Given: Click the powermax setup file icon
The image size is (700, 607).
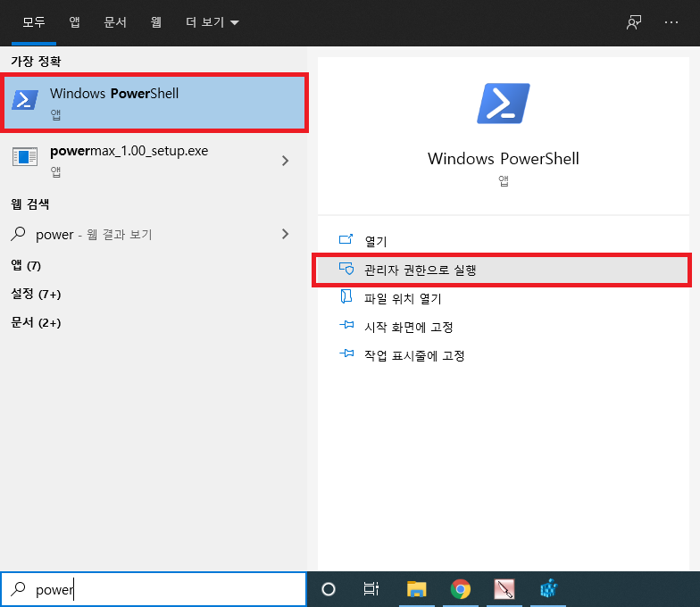Looking at the screenshot, I should (x=25, y=157).
